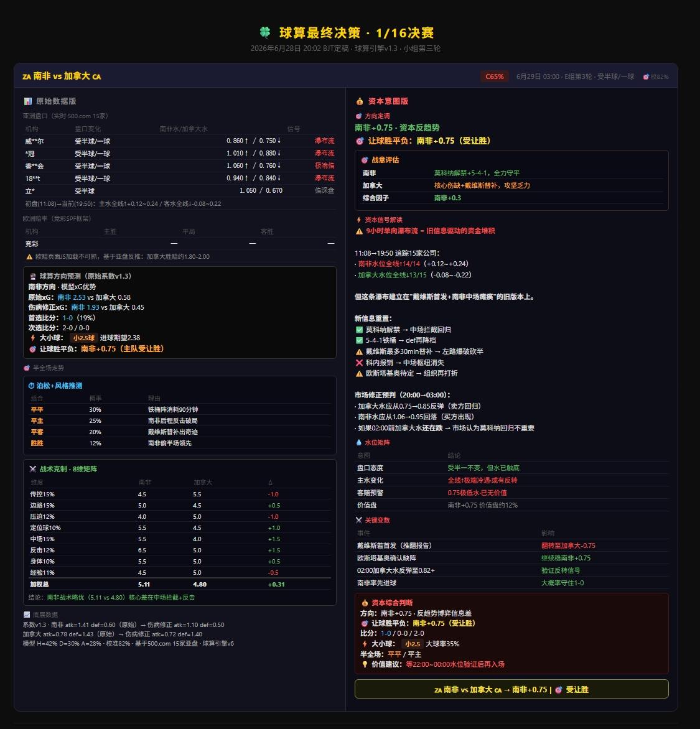Viewport: 700px width, 729px height.
Task: Click the 传控15% row in tactics matrix
Action: [x=180, y=495]
